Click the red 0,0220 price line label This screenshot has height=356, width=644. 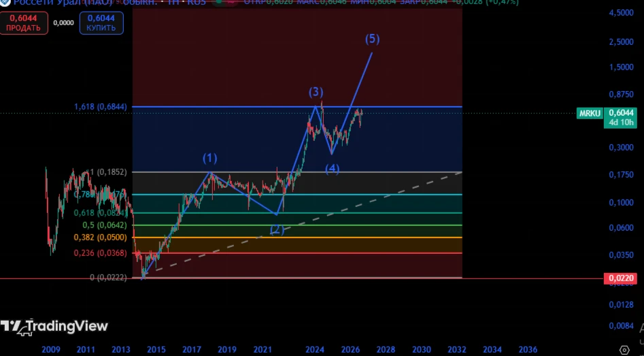(x=620, y=278)
